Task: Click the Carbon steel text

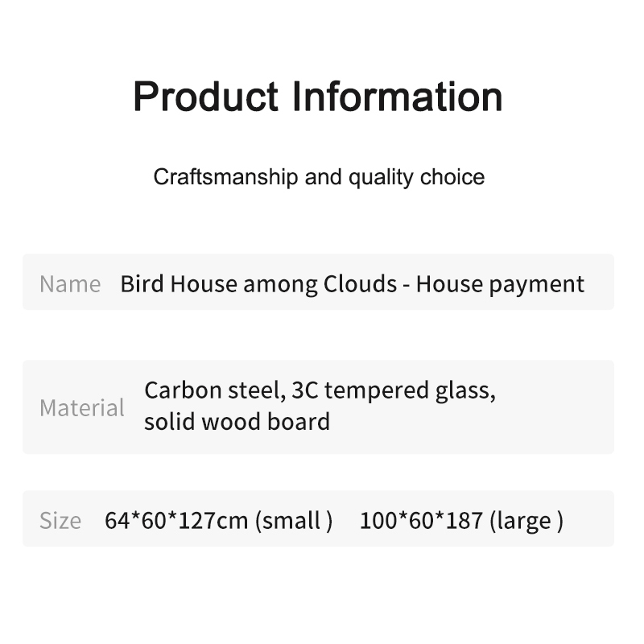Action: pos(212,390)
